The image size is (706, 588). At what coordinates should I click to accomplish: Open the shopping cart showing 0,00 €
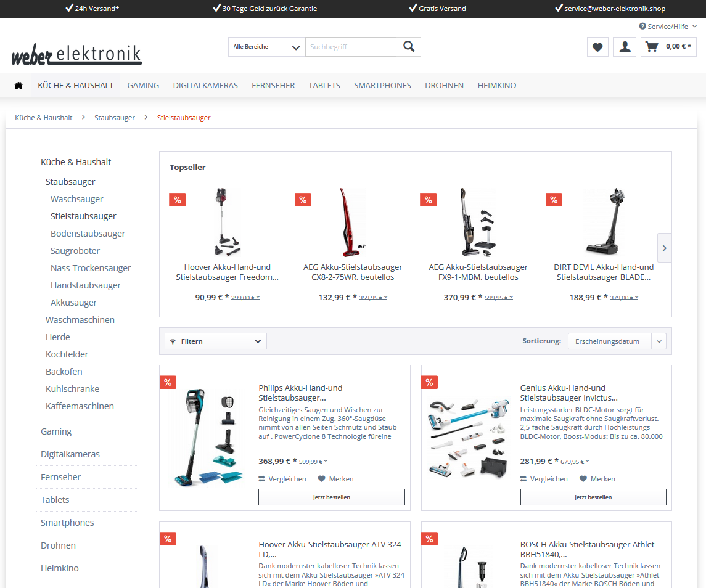(668, 47)
